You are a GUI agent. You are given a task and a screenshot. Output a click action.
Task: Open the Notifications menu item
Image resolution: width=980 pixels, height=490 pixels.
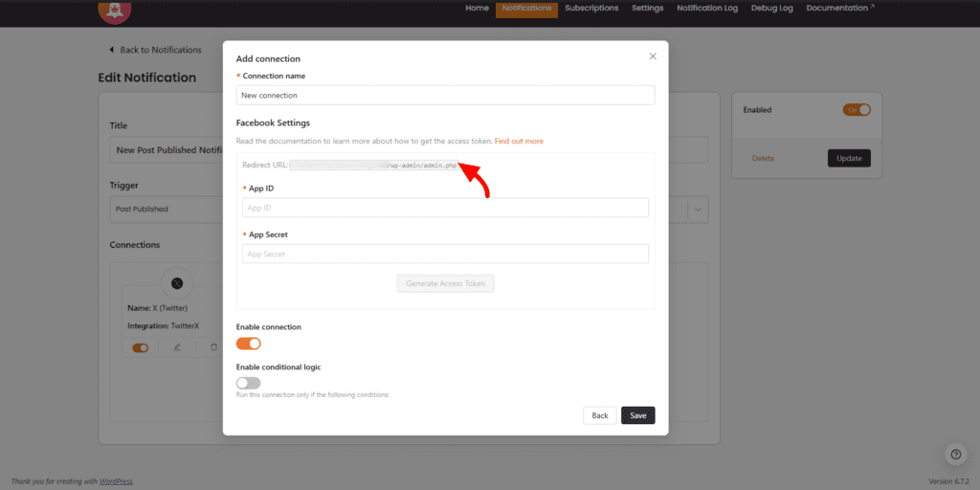527,8
